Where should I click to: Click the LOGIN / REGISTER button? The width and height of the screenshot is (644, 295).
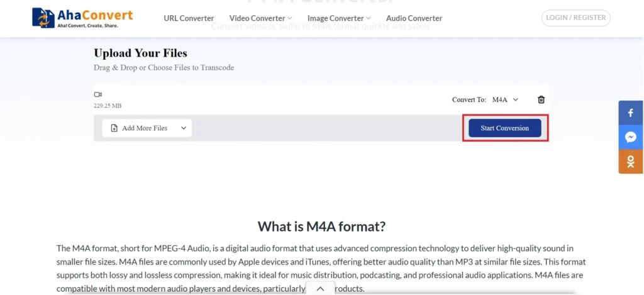pos(575,18)
